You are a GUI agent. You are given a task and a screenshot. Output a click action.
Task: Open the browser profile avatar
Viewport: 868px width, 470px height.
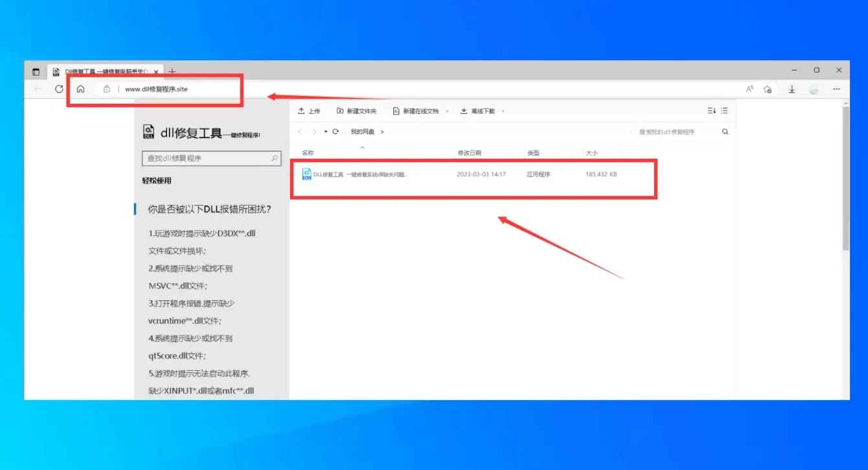(x=814, y=89)
